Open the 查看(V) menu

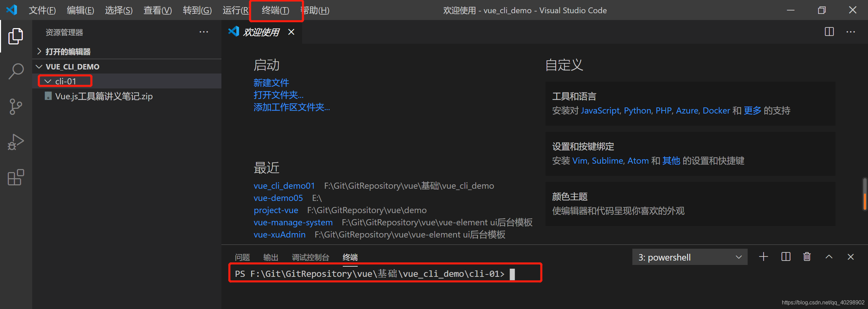[x=158, y=11]
